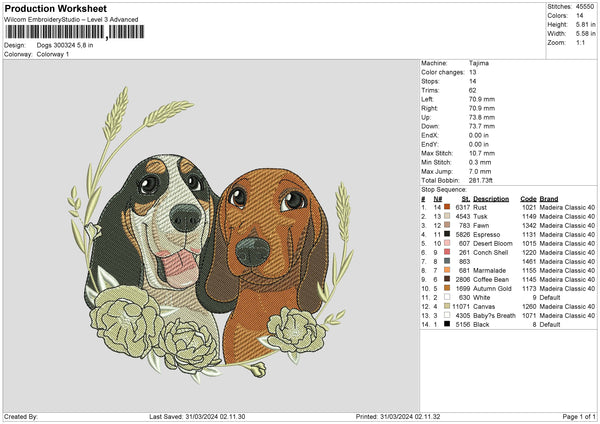The height and width of the screenshot is (424, 600).
Task: Choose the Marmalade color swatch
Action: pyautogui.click(x=447, y=270)
